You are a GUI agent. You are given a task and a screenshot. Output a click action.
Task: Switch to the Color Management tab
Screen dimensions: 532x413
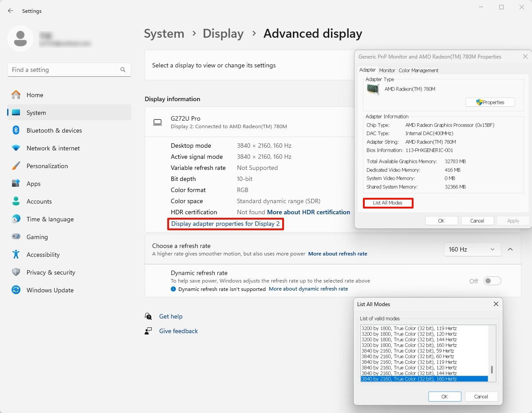tap(418, 70)
